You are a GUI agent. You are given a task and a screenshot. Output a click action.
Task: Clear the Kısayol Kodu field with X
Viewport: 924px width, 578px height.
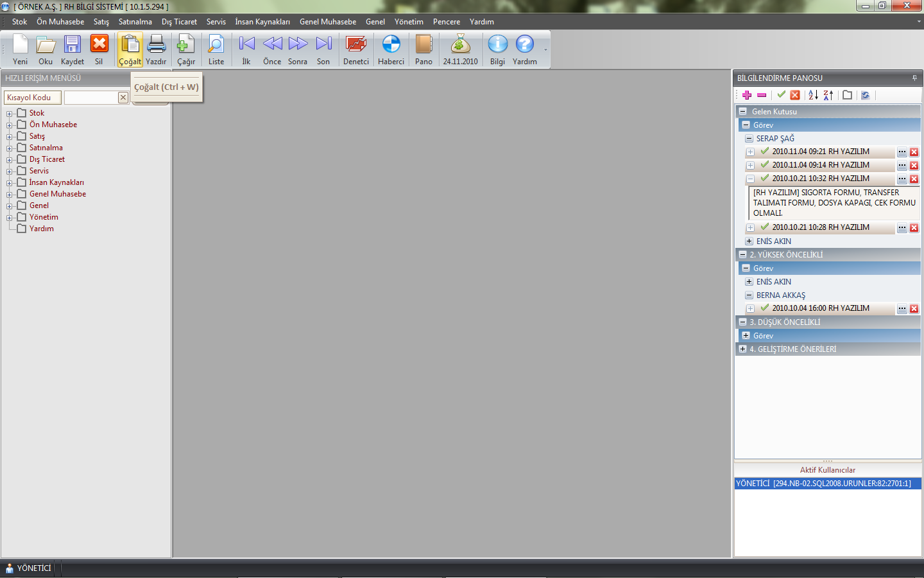tap(123, 98)
